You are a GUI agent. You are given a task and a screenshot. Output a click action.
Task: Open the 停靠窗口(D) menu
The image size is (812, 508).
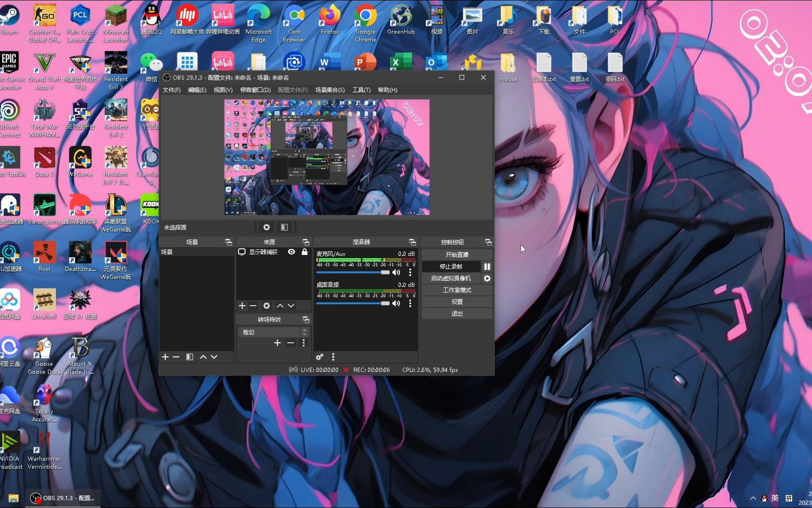tap(255, 90)
